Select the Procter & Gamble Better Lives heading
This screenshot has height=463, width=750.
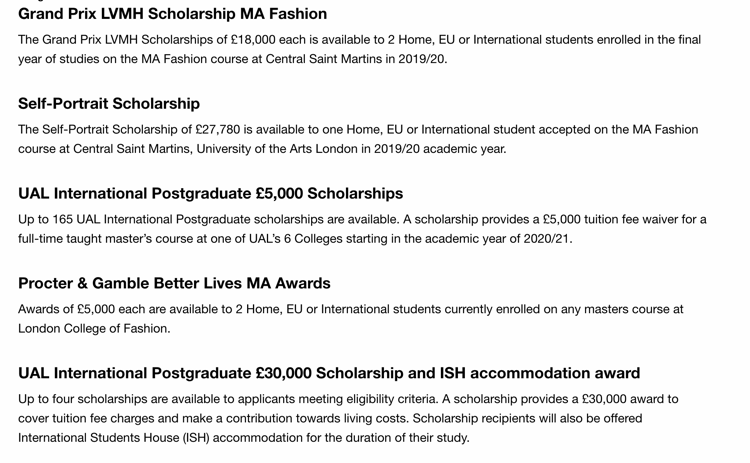point(174,283)
